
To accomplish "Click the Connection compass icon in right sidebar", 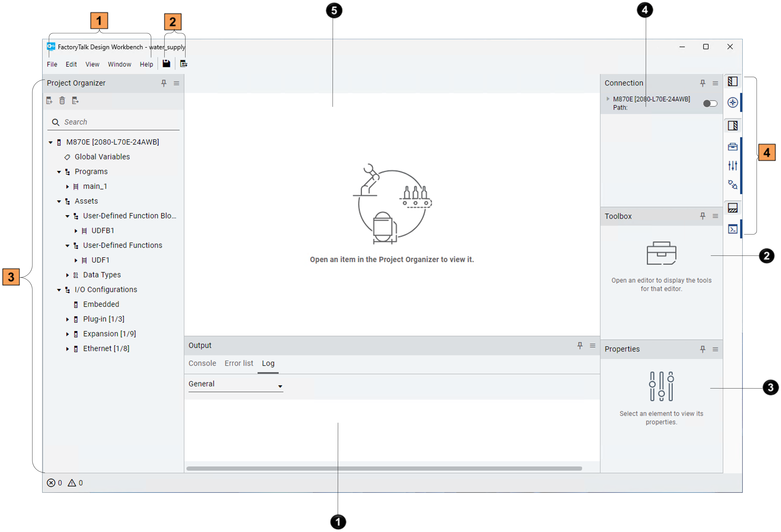I will (733, 103).
